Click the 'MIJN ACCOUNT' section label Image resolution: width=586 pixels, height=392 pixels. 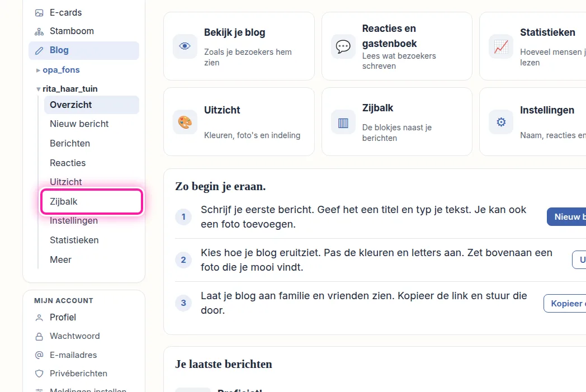64,301
